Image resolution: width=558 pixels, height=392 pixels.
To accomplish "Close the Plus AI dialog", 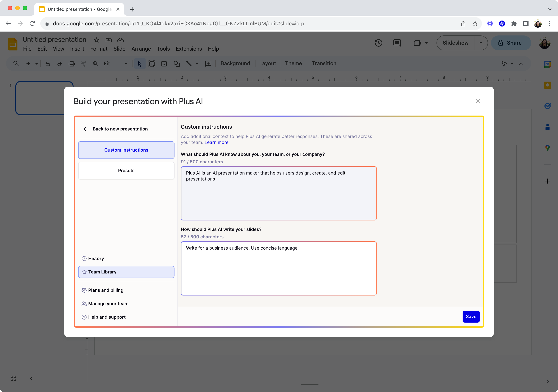I will [478, 101].
